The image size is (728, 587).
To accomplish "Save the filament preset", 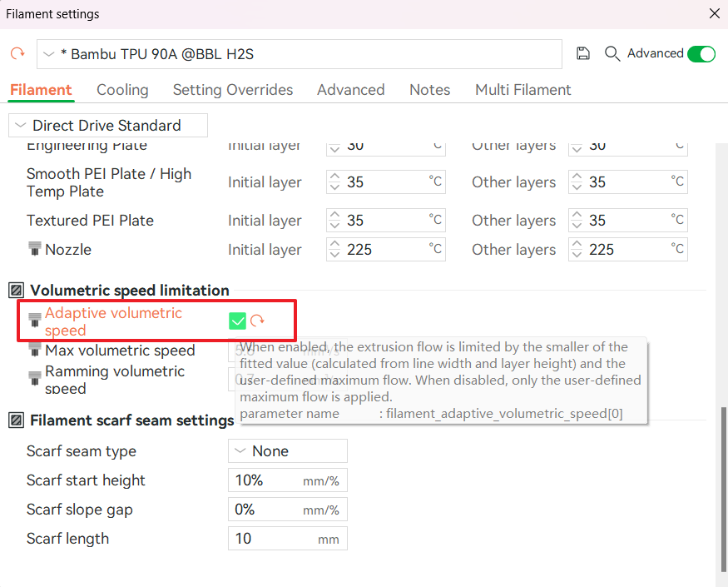I will 582,53.
